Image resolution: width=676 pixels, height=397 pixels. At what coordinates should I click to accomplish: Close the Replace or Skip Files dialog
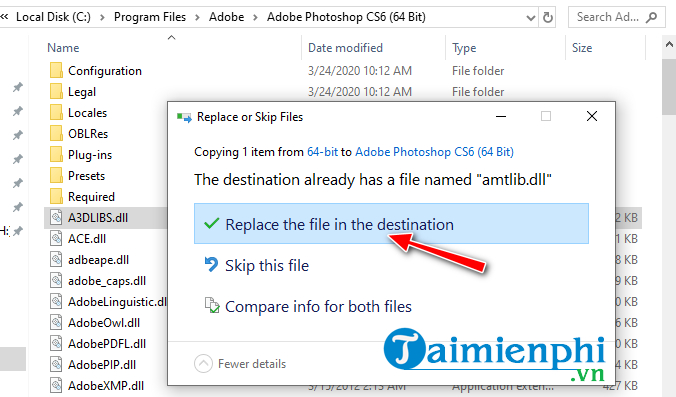click(x=592, y=116)
